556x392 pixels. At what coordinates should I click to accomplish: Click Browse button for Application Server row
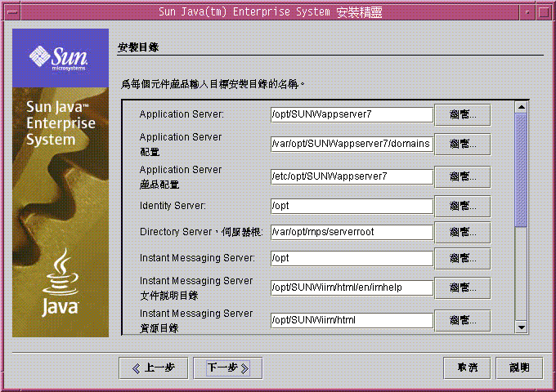click(x=463, y=114)
